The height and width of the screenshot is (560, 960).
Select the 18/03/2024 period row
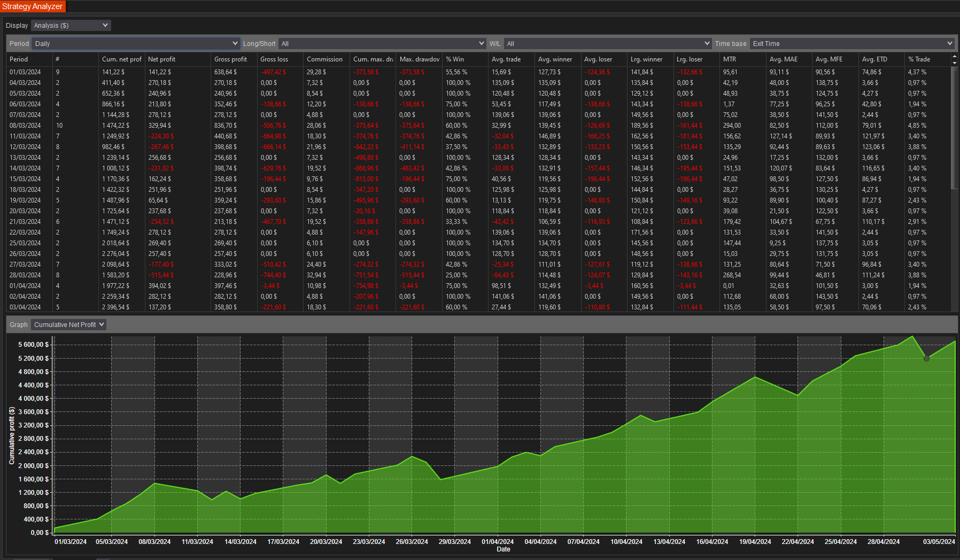click(x=479, y=190)
